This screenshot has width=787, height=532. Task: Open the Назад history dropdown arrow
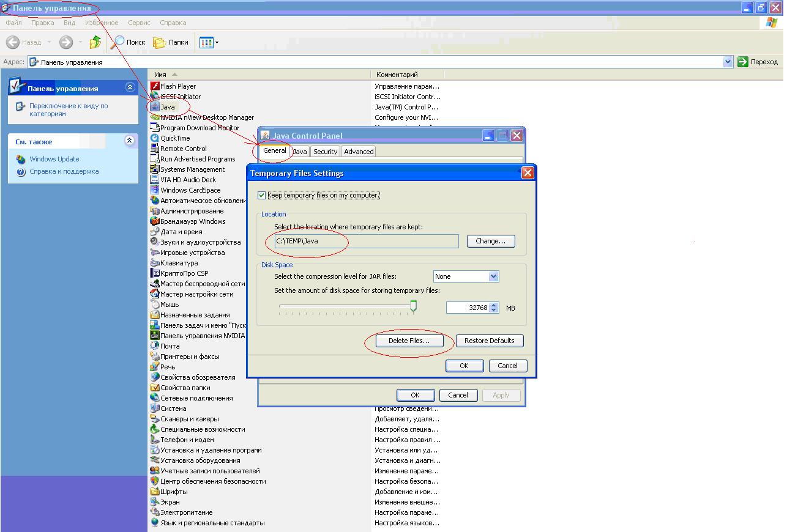[50, 42]
